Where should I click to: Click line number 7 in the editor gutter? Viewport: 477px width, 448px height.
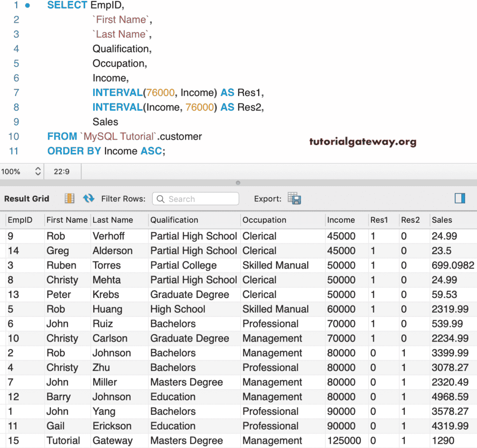[16, 92]
